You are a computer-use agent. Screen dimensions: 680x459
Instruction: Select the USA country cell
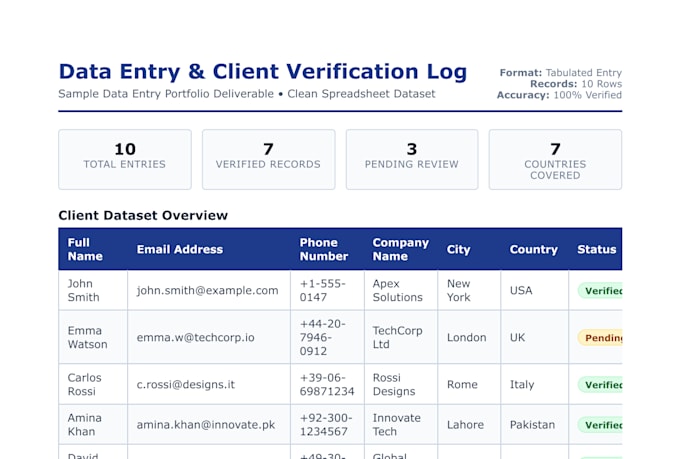click(535, 290)
